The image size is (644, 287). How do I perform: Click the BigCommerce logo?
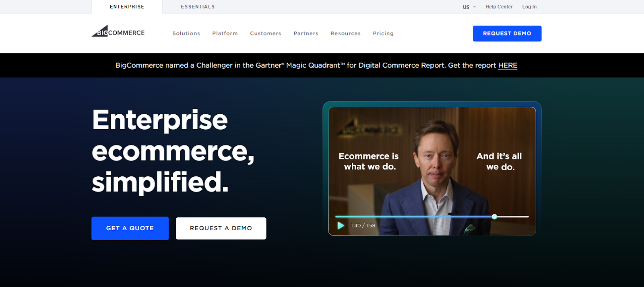(x=118, y=31)
